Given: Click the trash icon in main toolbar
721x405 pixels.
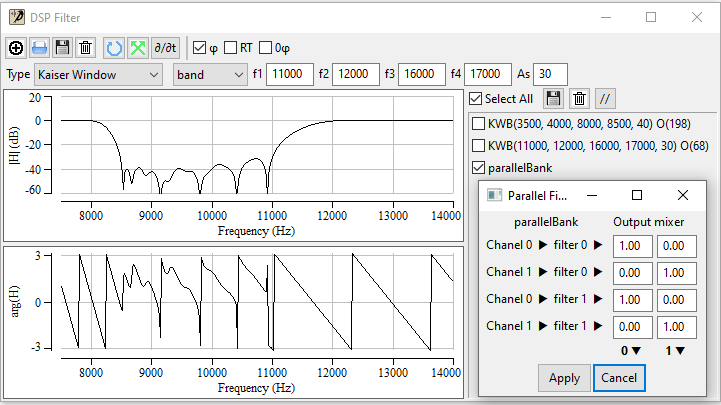Looking at the screenshot, I should [x=85, y=47].
